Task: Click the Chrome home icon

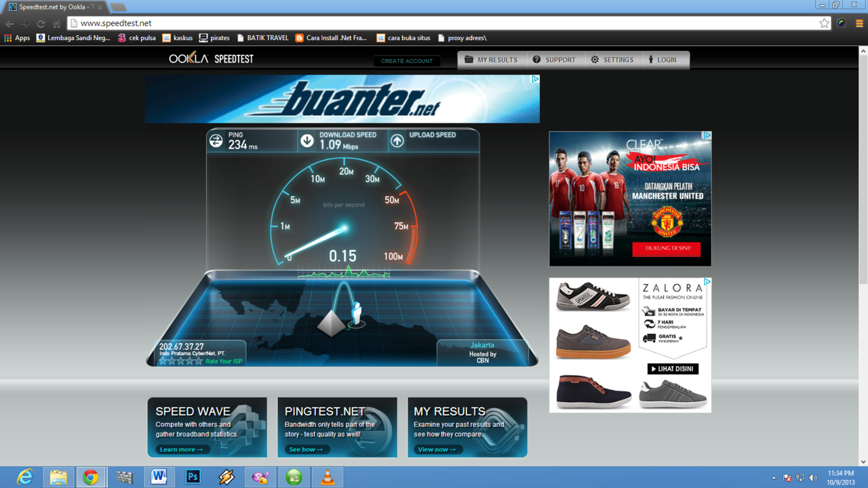Action: pos(56,23)
